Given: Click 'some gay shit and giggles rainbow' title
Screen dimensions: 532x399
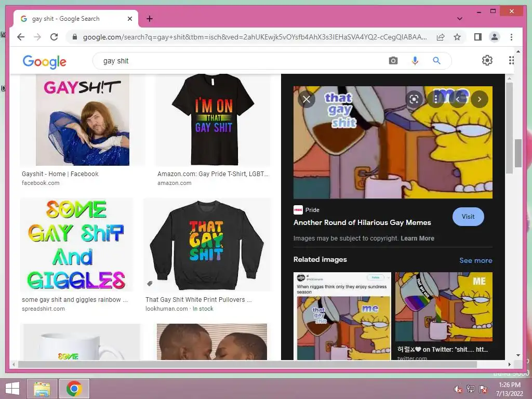Looking at the screenshot, I should coord(75,300).
